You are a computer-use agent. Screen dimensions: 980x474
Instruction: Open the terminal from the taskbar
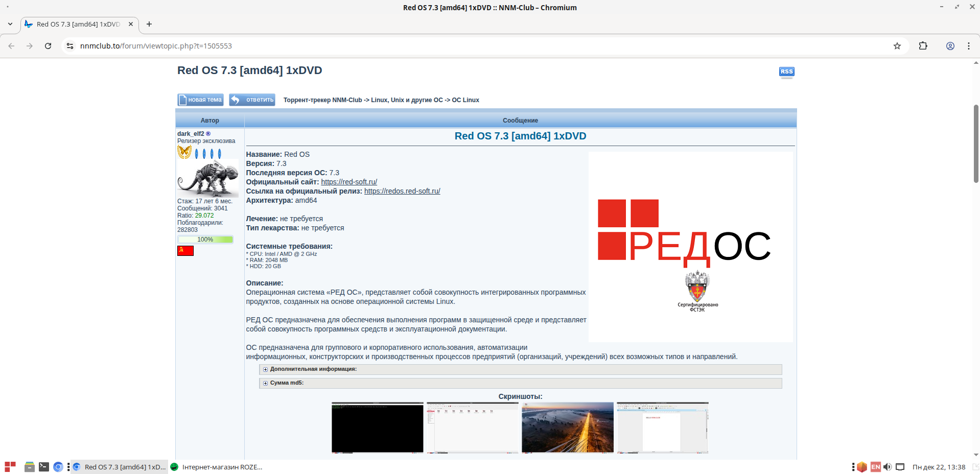[x=44, y=467]
